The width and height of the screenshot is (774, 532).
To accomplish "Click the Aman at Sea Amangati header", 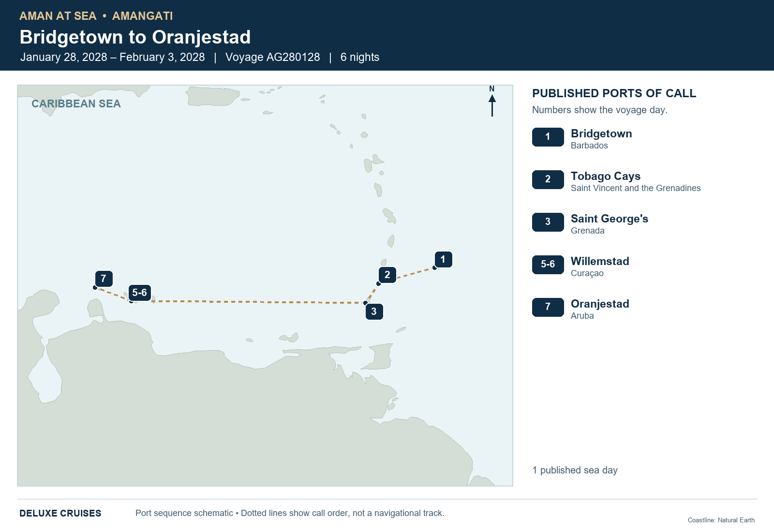I will (x=96, y=16).
